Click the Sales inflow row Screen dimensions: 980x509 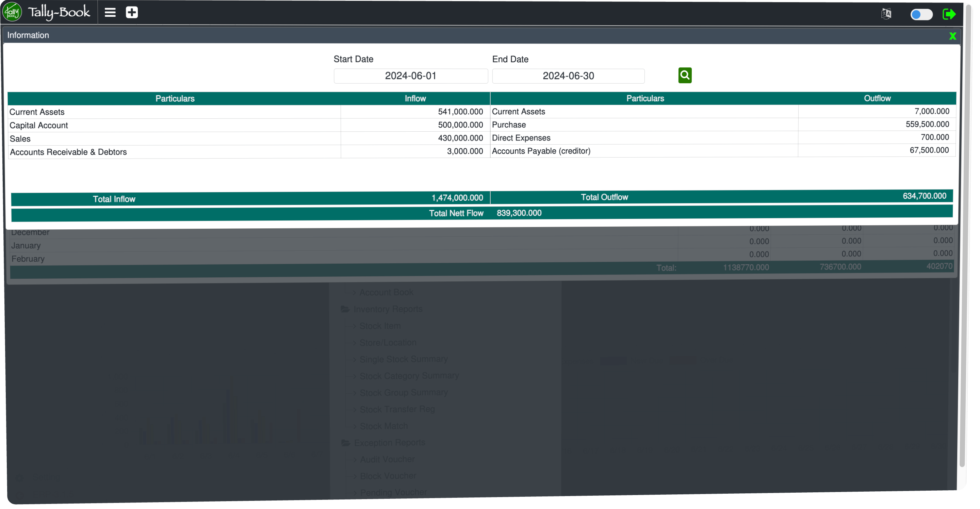[20, 139]
